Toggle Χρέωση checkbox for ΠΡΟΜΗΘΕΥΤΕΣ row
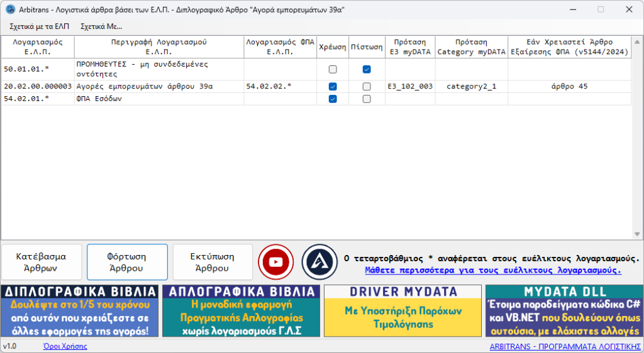 333,69
